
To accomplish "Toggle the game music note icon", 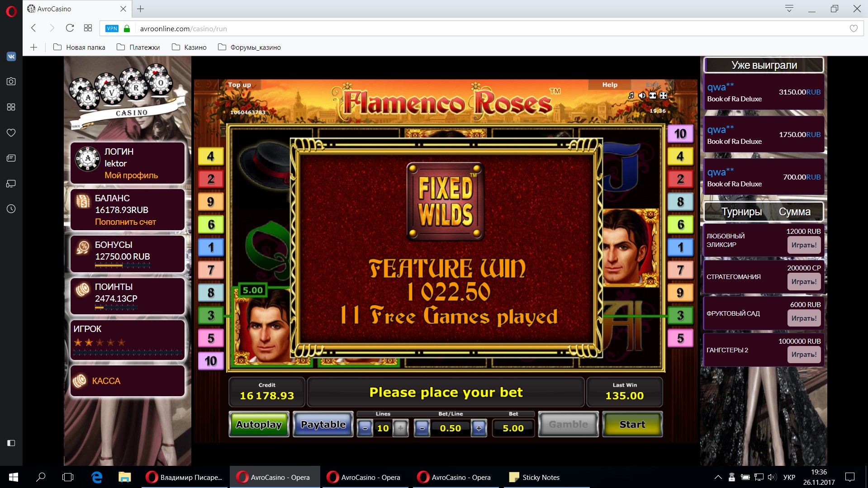I will [631, 95].
